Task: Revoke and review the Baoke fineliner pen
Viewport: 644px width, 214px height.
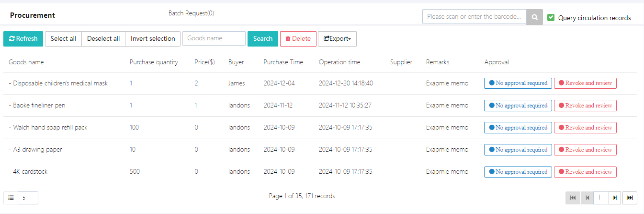Action: (585, 106)
